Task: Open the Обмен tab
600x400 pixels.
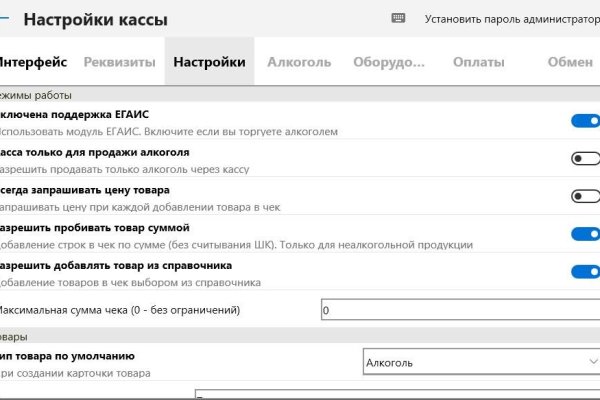Action: (x=570, y=62)
